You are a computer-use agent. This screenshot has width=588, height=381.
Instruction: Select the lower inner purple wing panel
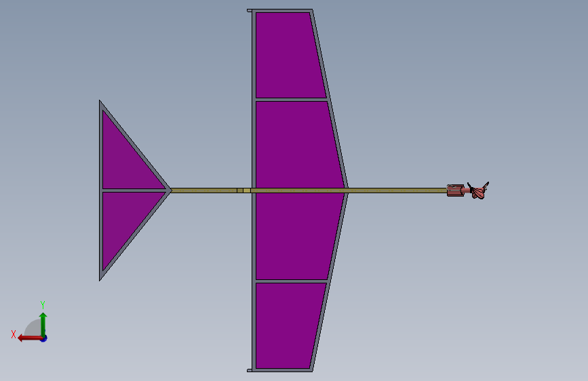click(296, 236)
